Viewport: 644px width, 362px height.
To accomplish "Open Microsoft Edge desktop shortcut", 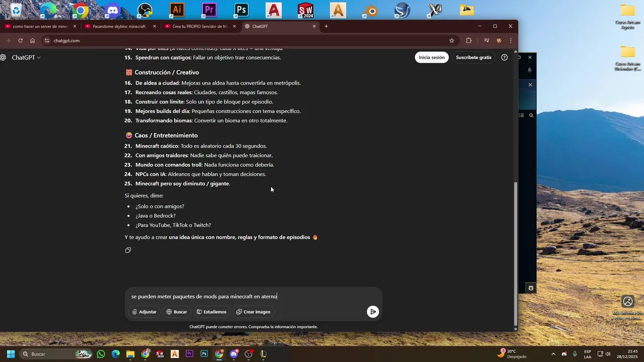I will pos(48,10).
